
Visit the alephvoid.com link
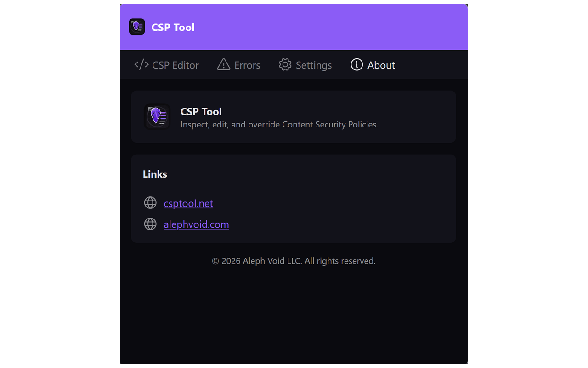pos(196,224)
